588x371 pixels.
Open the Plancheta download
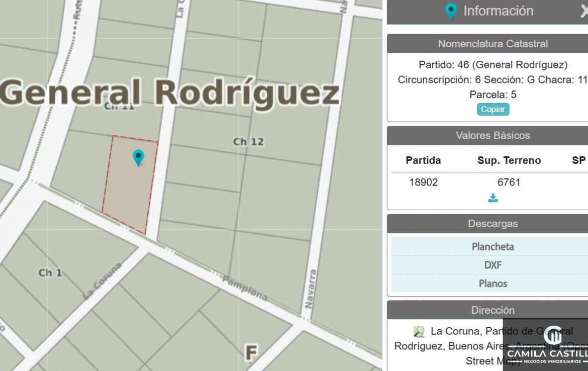pos(493,247)
